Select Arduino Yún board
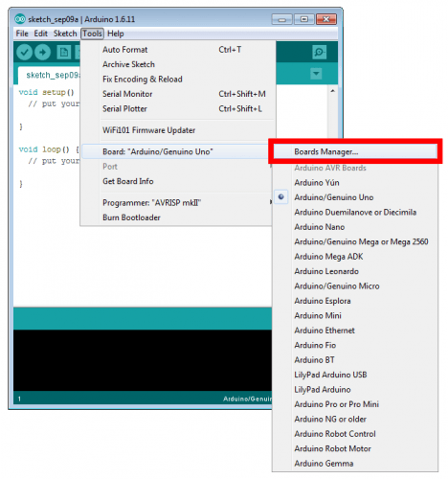This screenshot has width=448, height=479. [355, 183]
